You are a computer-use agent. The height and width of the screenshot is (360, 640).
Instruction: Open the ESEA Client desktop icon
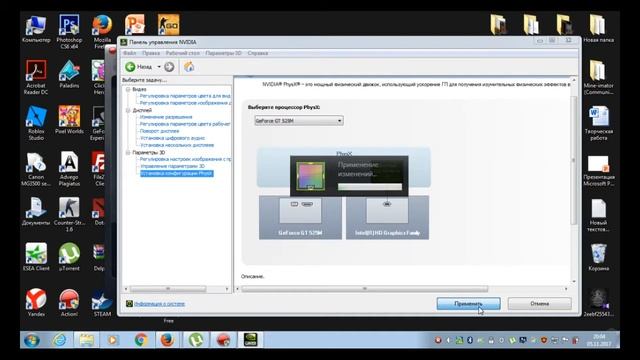point(36,257)
